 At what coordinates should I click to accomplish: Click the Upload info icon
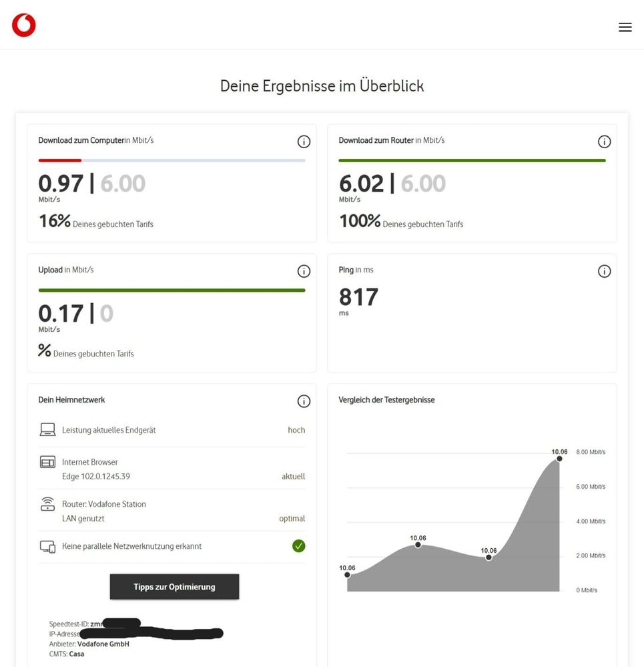click(x=304, y=271)
